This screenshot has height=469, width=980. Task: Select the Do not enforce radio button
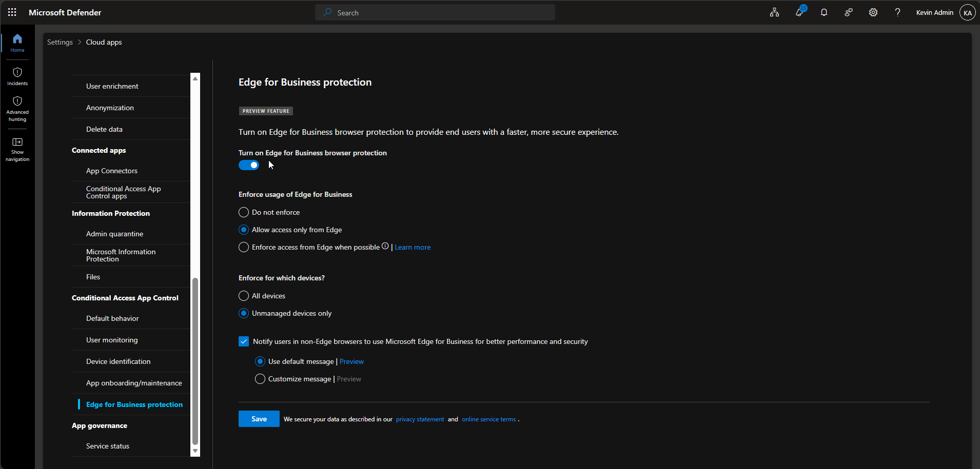[244, 212]
